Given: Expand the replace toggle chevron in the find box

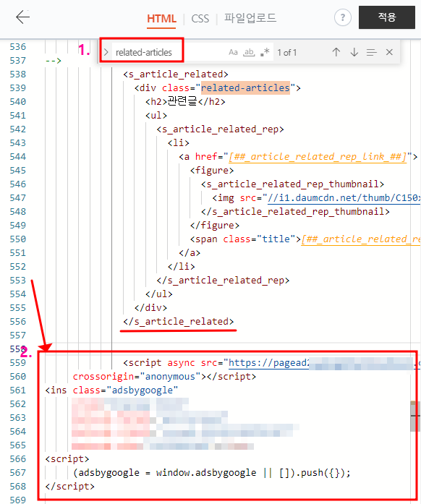Looking at the screenshot, I should tap(106, 52).
